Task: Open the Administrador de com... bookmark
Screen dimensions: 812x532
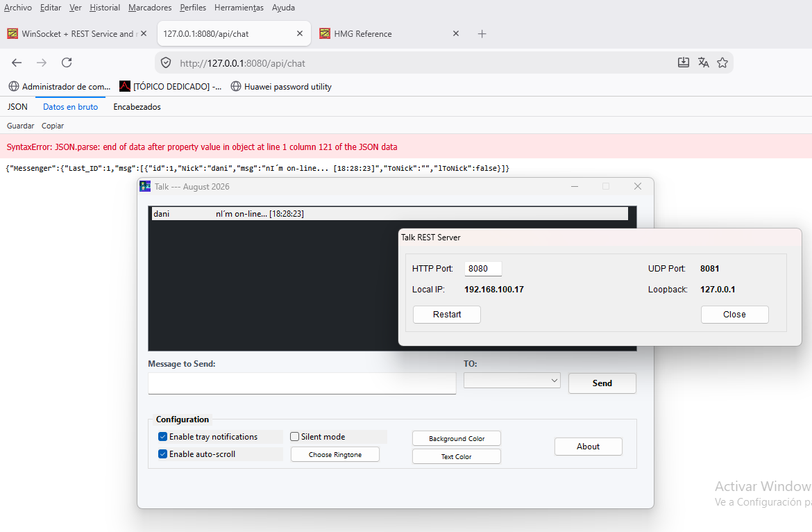Action: tap(60, 87)
